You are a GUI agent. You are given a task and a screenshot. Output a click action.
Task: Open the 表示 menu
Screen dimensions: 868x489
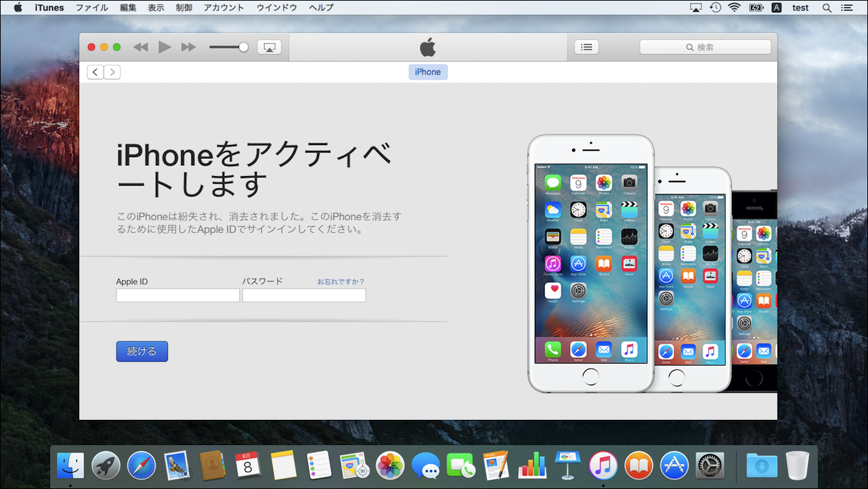156,7
